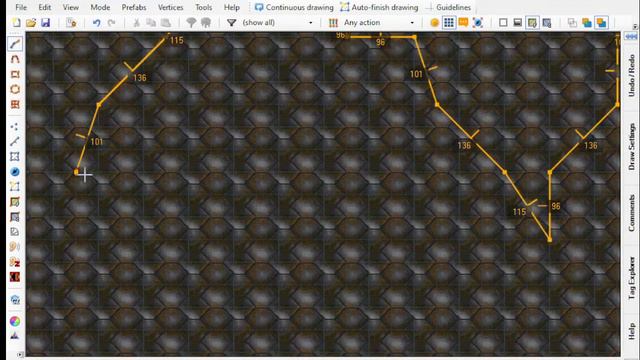Toggle Continuous drawing option
This screenshot has height=360, width=640.
[293, 7]
